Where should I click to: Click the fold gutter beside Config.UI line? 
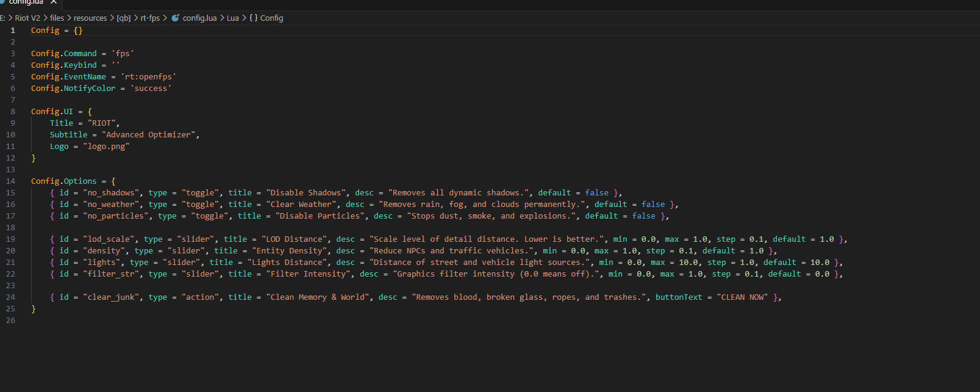(x=23, y=112)
